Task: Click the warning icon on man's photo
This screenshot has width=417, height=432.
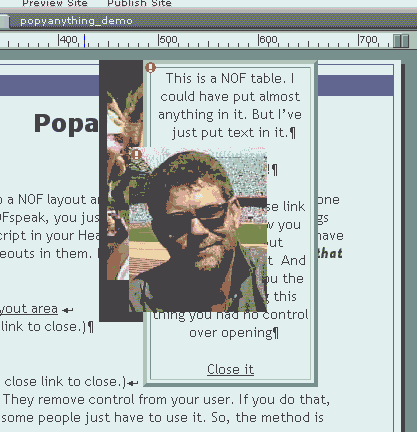Action: tap(136, 154)
